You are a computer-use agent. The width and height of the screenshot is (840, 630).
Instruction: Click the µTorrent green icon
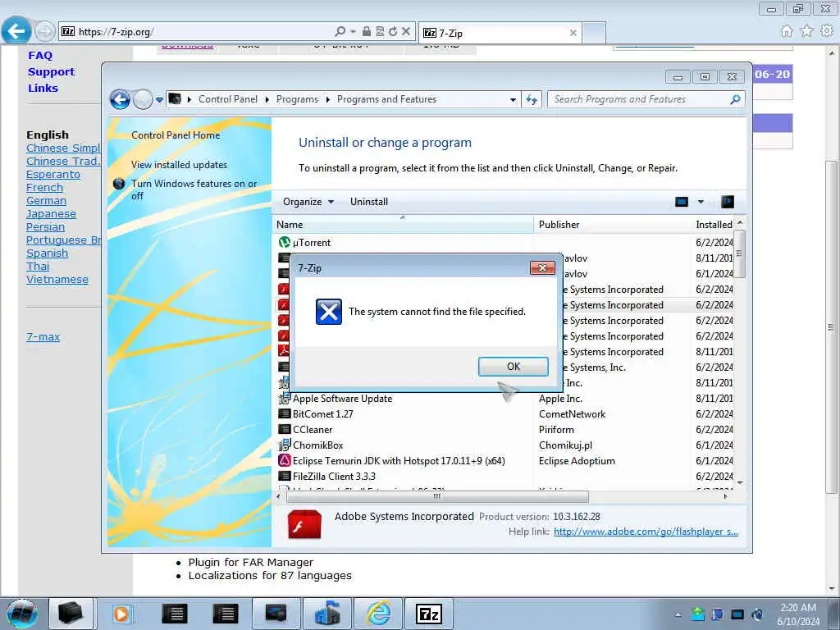[285, 243]
